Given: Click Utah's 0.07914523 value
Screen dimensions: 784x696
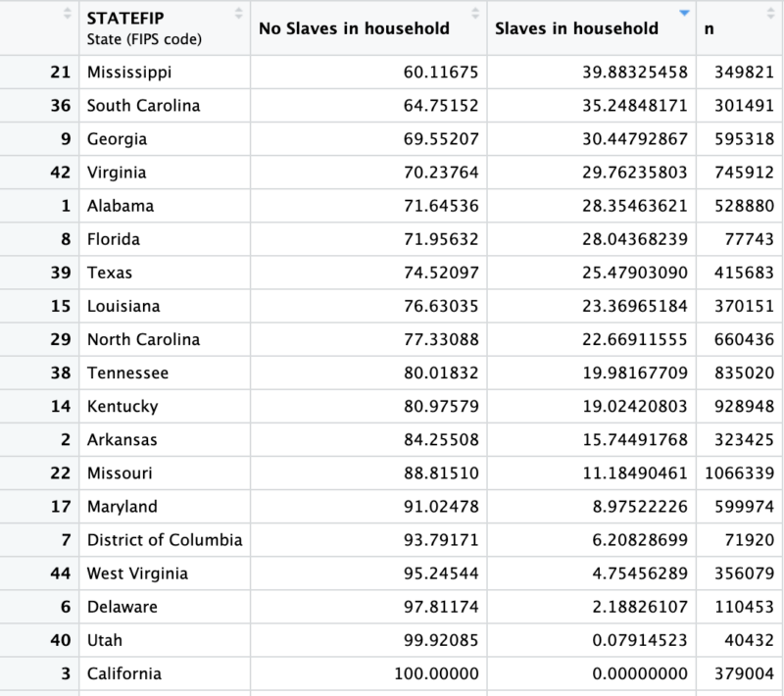Looking at the screenshot, I should coord(640,640).
